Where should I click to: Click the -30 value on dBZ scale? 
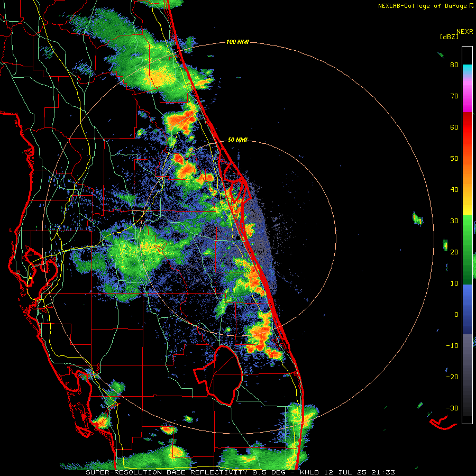pyautogui.click(x=452, y=408)
